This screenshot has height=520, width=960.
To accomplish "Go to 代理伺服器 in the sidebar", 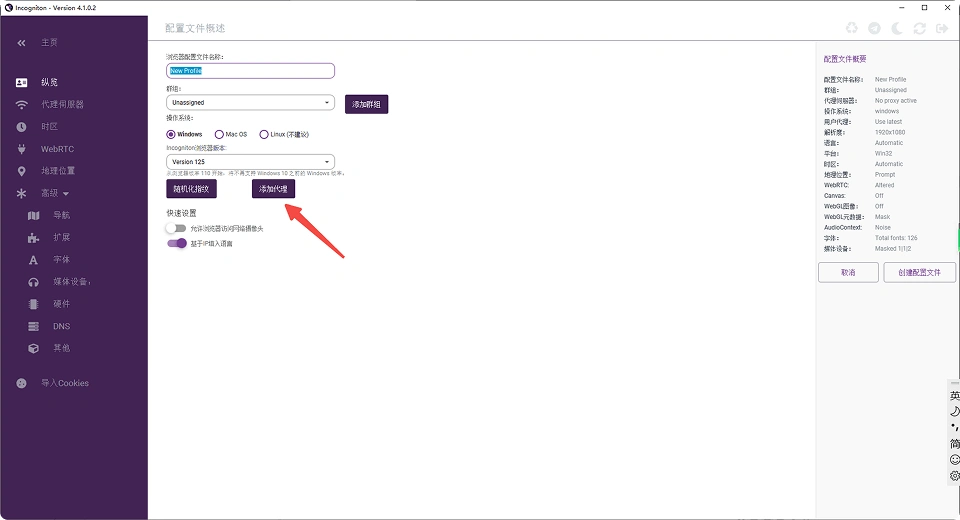I will [62, 105].
